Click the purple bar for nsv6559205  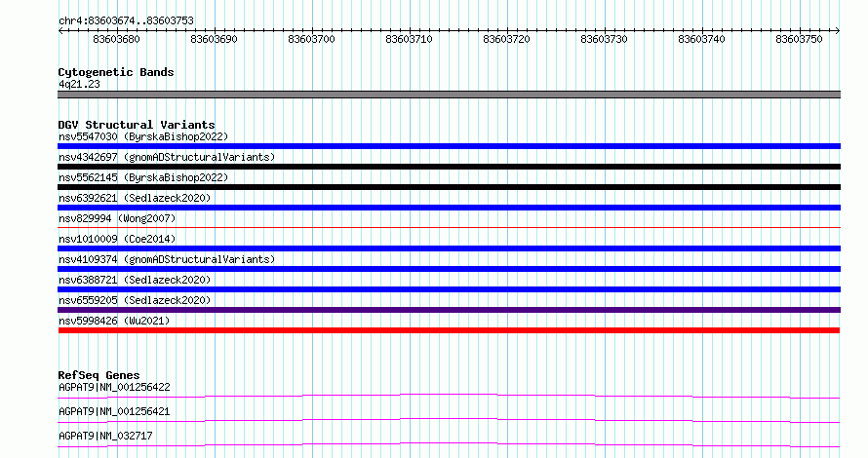pos(449,310)
